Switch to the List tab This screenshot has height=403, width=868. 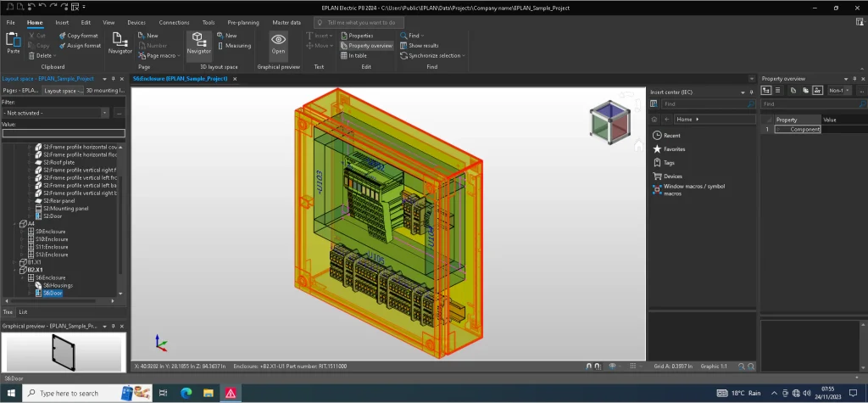[23, 312]
